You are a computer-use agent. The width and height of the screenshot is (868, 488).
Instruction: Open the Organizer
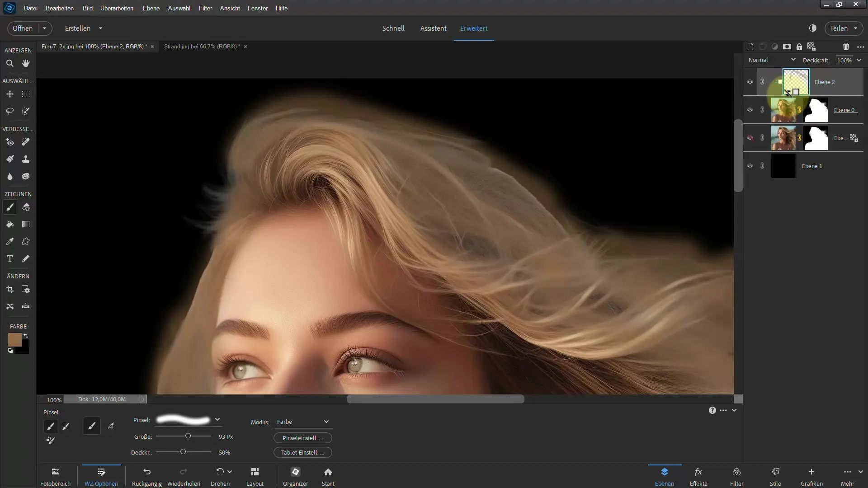(x=296, y=476)
